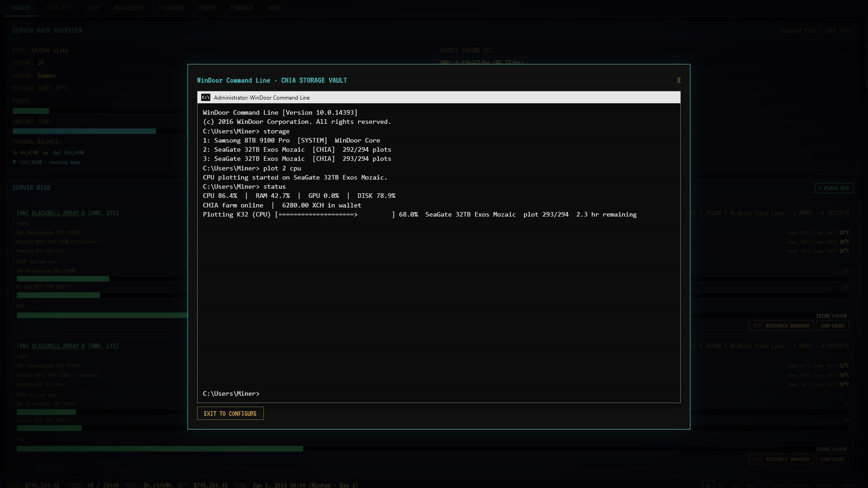Set game speed to 1x
868x488 pixels.
coord(708,485)
